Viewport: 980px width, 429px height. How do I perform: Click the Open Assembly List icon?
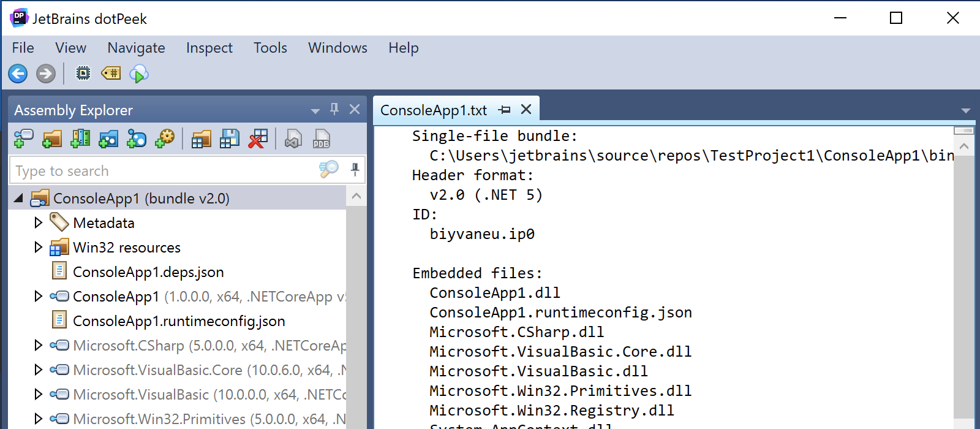[201, 139]
